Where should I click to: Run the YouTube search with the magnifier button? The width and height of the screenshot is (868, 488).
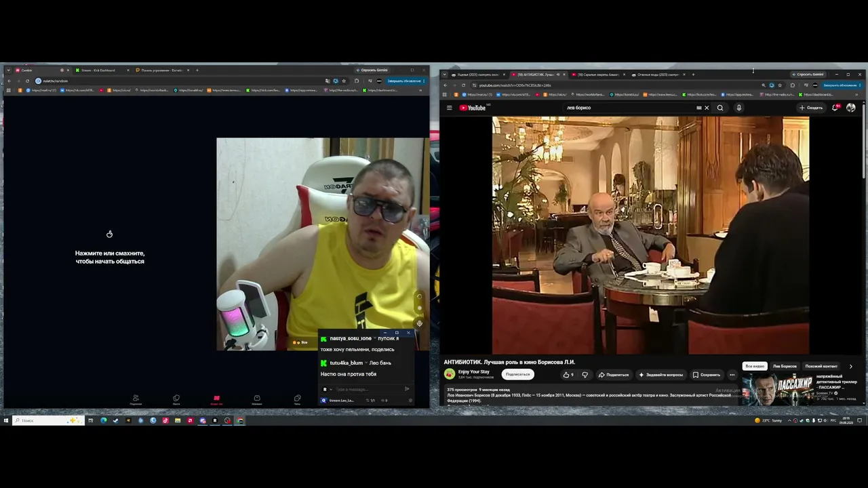point(720,108)
